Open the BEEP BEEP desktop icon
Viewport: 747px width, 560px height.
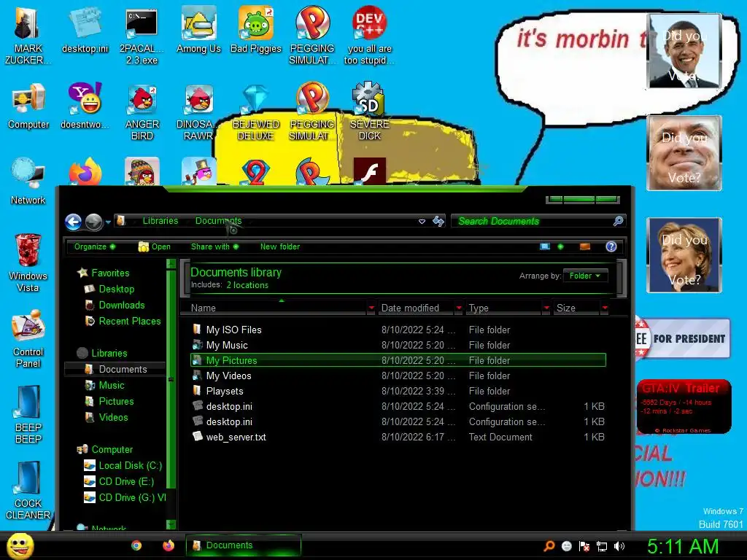coord(28,415)
